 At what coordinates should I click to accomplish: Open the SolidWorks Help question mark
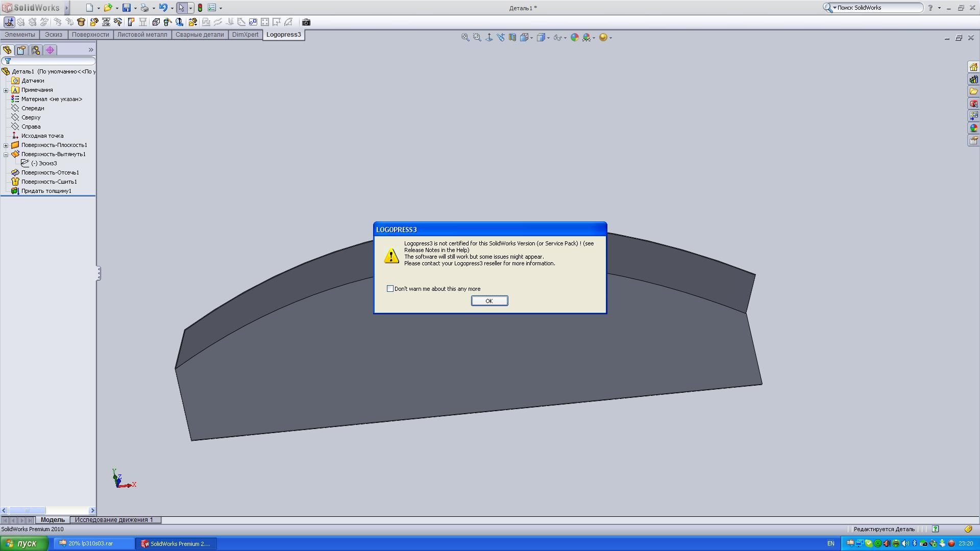click(930, 8)
